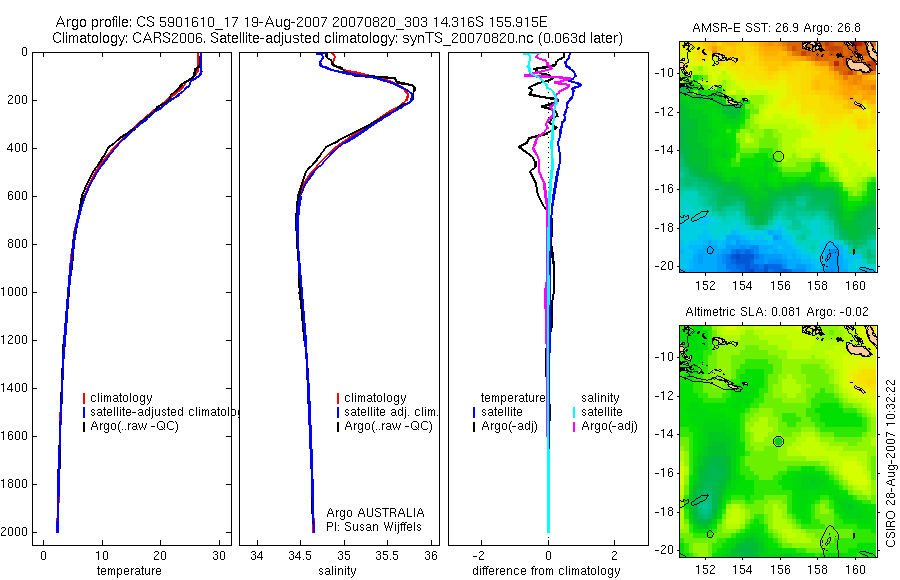This screenshot has height=580, width=900.
Task: Select the 'Argo AUSTRALIA' text in salinity plot
Action: click(375, 513)
